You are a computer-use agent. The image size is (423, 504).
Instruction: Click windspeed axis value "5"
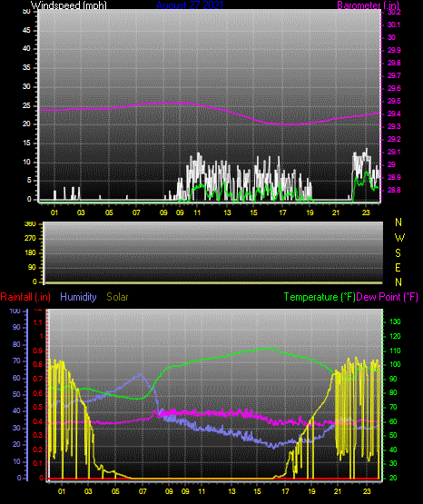[29, 181]
